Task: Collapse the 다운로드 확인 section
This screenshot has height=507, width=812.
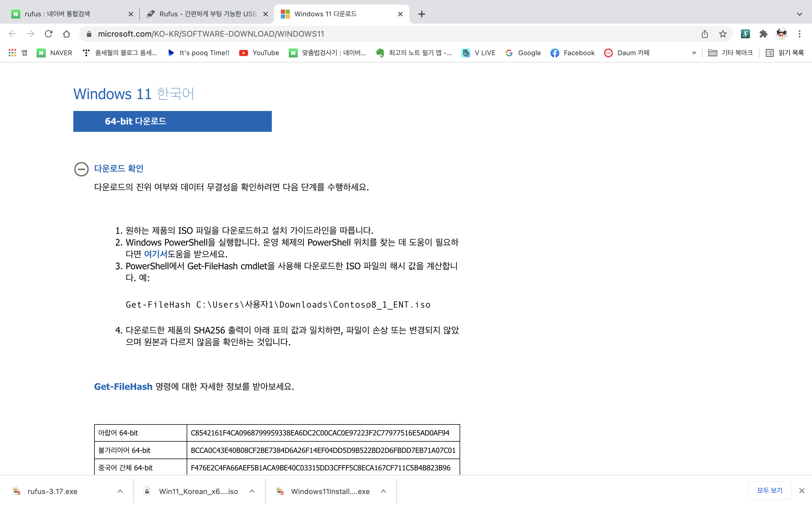Action: [x=81, y=169]
